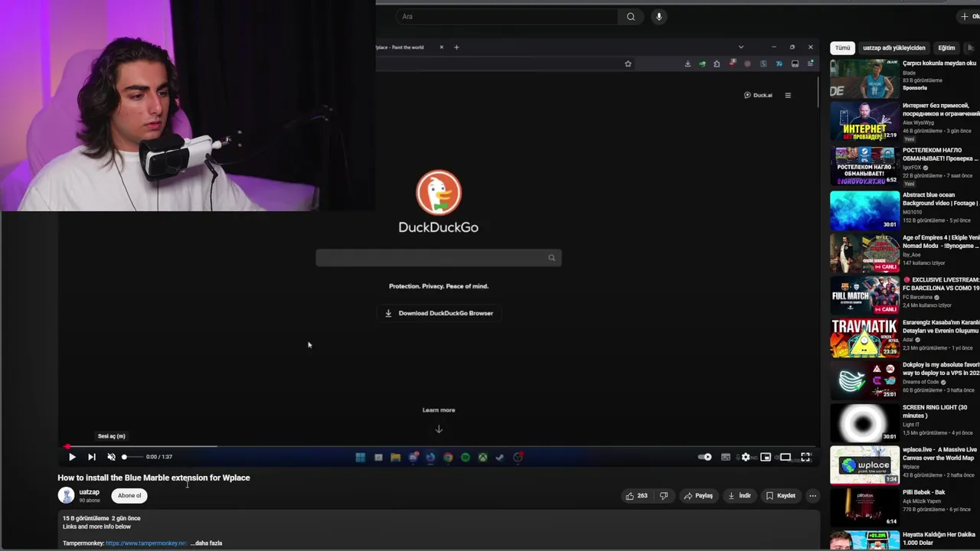
Task: Start voice search with microphone
Action: pos(658,17)
